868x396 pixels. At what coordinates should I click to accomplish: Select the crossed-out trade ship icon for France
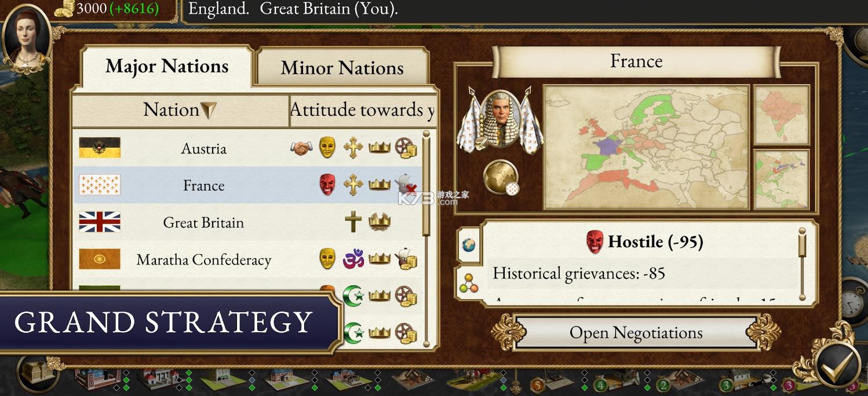coord(406,185)
